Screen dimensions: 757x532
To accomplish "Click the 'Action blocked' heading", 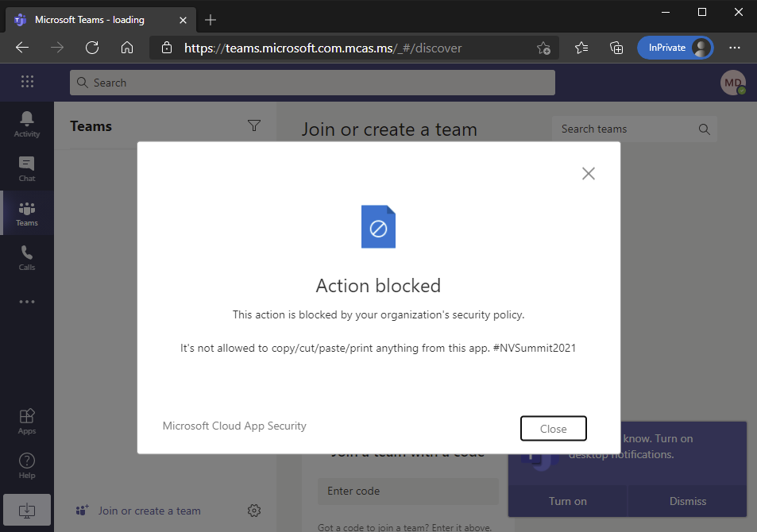I will click(x=378, y=286).
